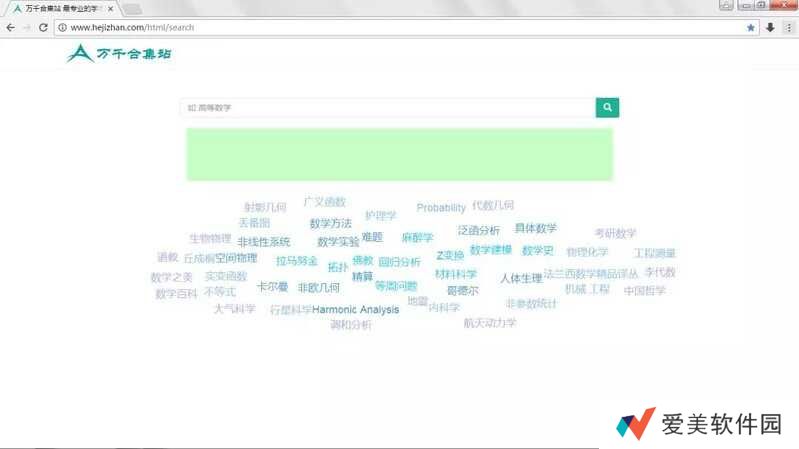Screen dimensions: 799x449
Task: Open the 法兰西数学精品译丛 tag
Action: [591, 274]
